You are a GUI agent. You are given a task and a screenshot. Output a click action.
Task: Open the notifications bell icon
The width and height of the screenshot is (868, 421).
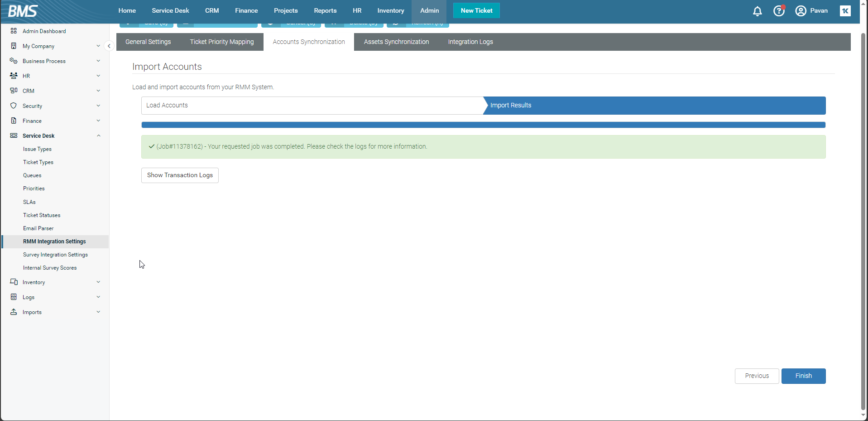[x=757, y=11]
